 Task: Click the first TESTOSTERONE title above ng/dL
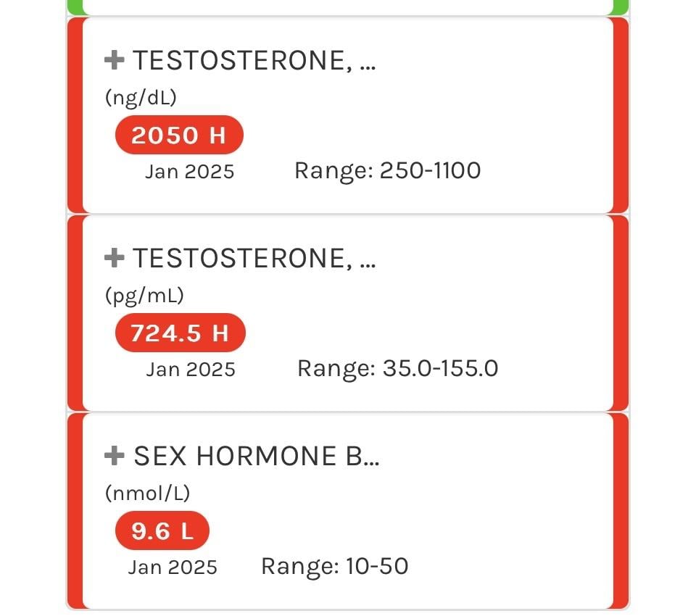[x=254, y=61]
